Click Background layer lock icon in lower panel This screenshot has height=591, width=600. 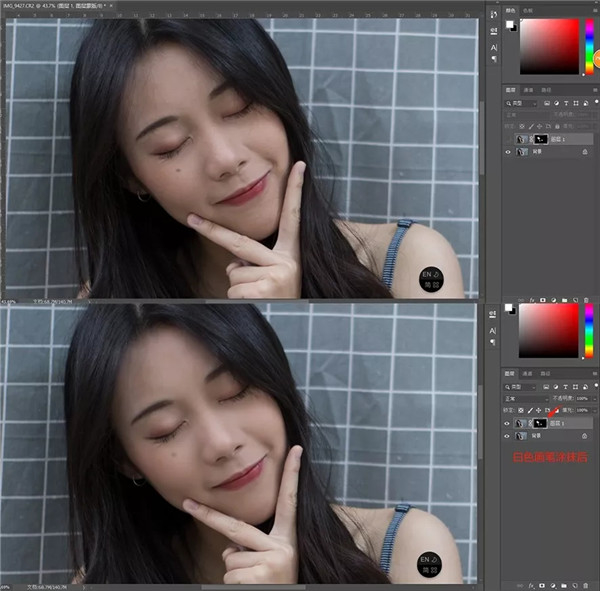584,436
